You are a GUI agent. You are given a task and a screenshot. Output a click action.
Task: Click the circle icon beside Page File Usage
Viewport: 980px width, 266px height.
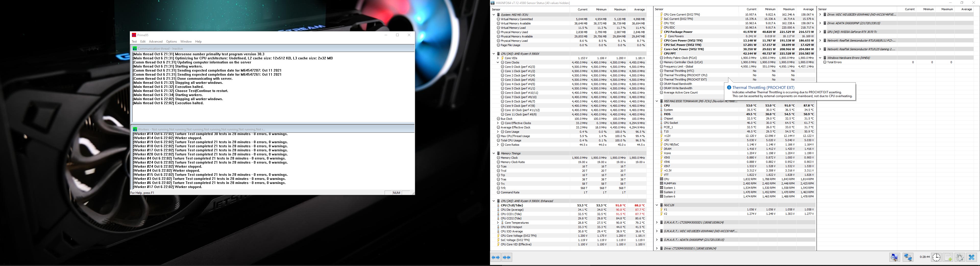[x=498, y=45]
